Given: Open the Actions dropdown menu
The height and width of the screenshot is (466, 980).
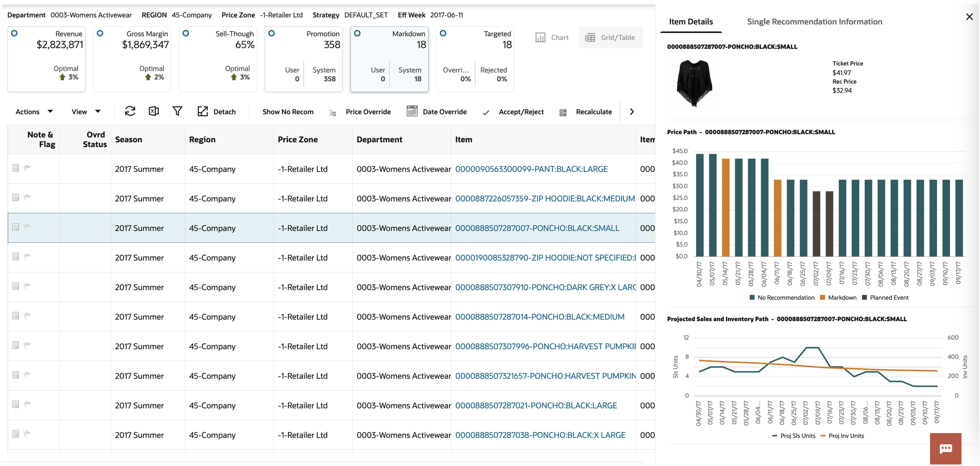Looking at the screenshot, I should pyautogui.click(x=34, y=112).
